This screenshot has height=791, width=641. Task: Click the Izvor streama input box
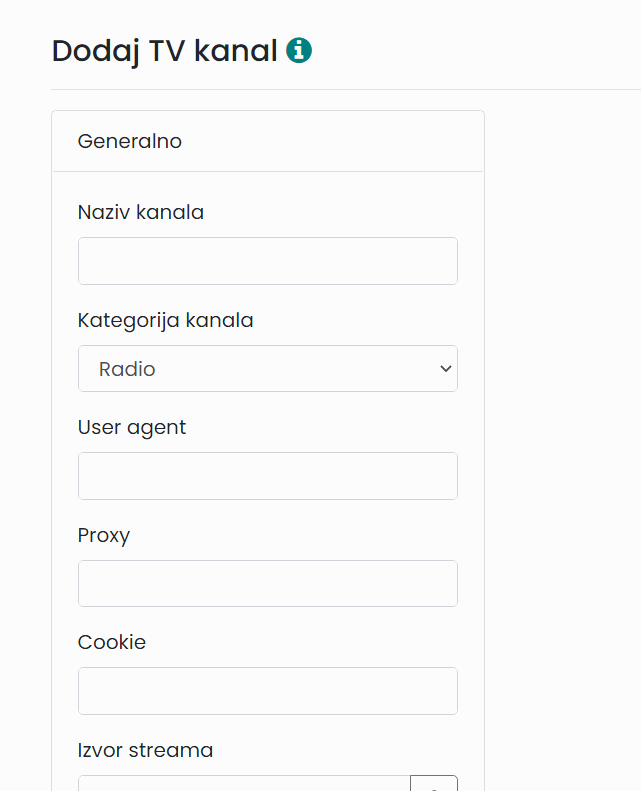(244, 783)
